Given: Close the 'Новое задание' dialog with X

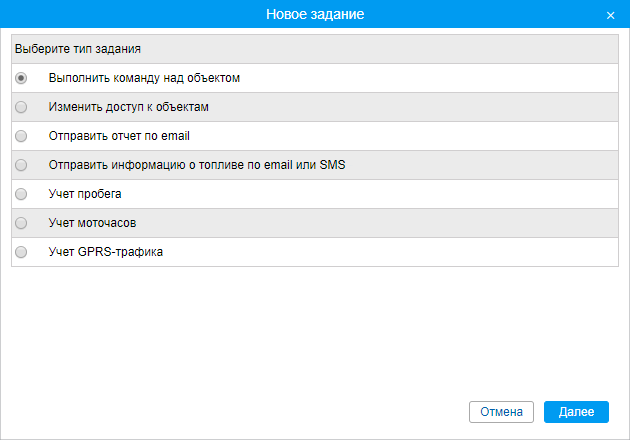Looking at the screenshot, I should tap(610, 15).
